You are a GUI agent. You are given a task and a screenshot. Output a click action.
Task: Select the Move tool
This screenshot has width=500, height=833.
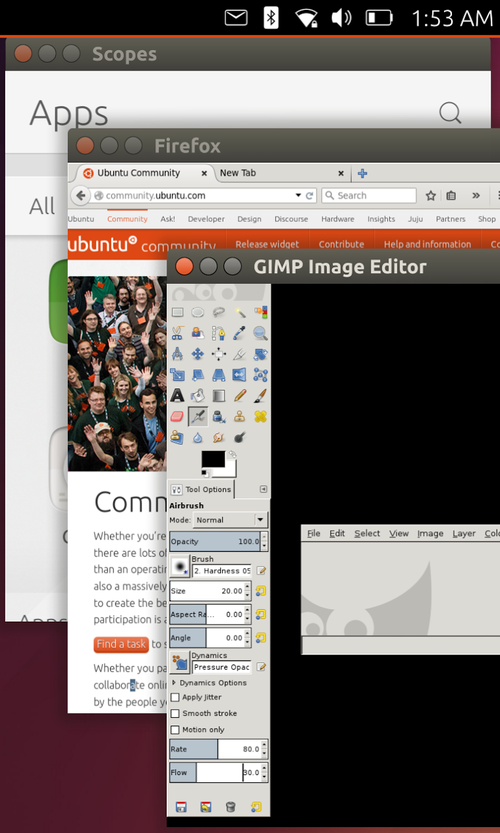[198, 354]
